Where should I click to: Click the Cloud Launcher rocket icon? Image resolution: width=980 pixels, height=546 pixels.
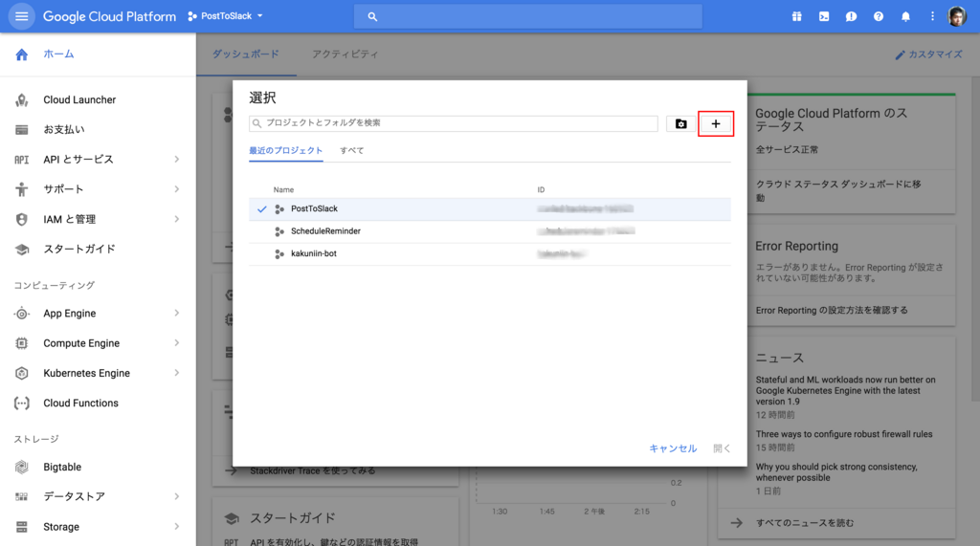click(22, 100)
